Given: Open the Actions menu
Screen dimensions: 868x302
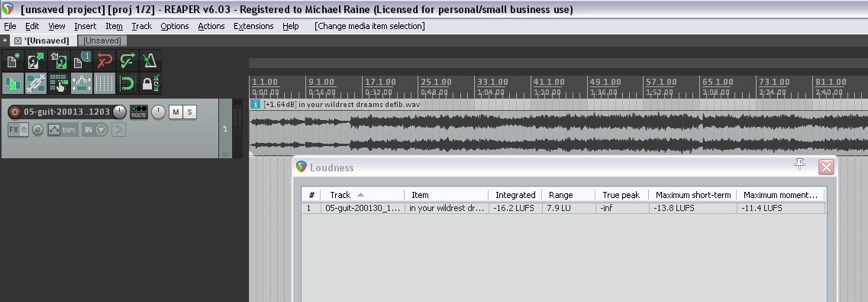Looking at the screenshot, I should coord(211,26).
